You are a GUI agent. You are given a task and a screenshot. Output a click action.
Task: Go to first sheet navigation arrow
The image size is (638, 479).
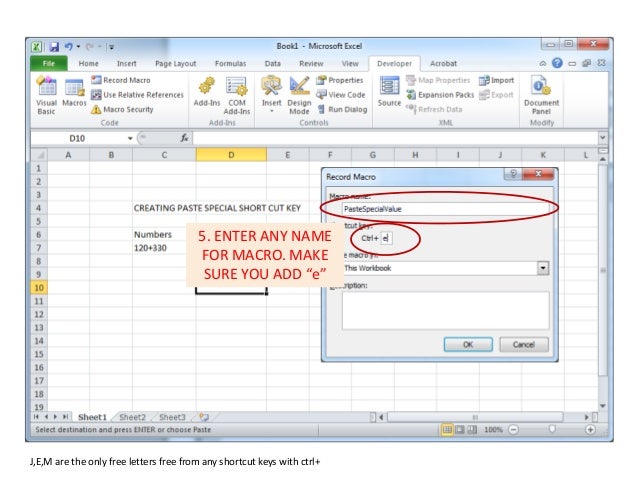click(36, 417)
